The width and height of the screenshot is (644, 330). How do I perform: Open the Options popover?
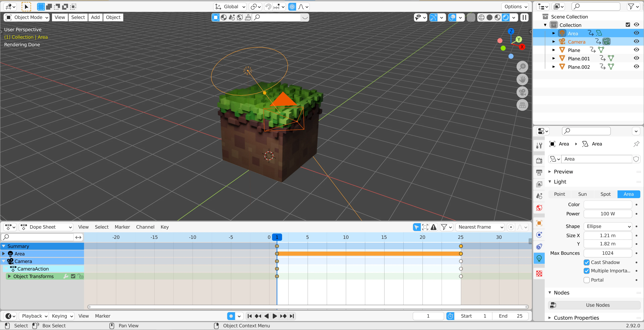(515, 7)
